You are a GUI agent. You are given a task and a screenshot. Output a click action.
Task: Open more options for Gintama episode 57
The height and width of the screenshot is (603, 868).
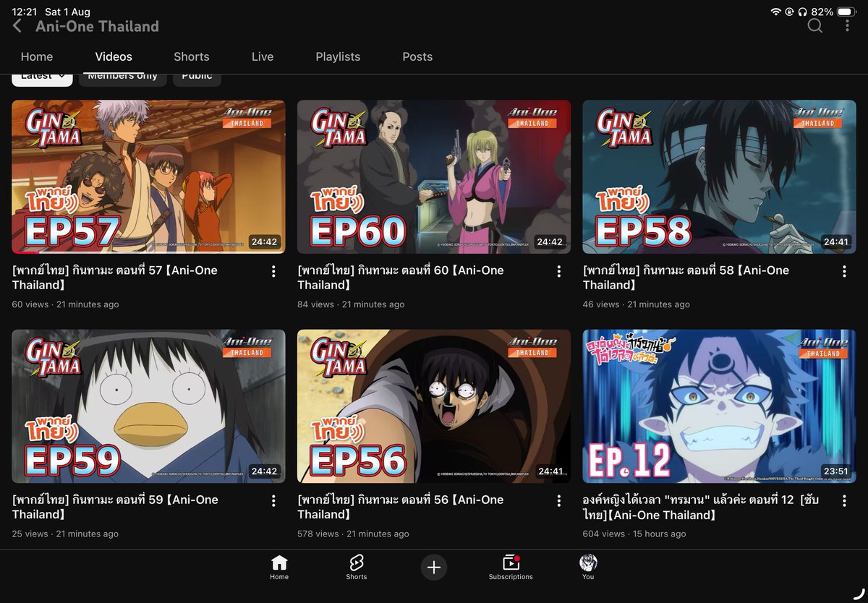[x=273, y=271]
